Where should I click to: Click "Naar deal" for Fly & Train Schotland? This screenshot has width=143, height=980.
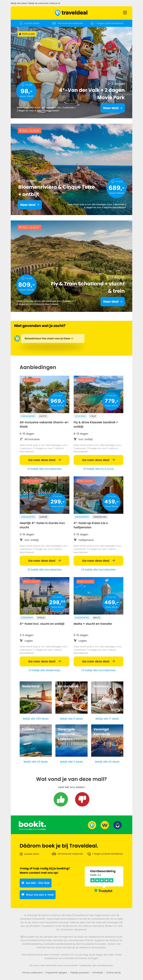(113, 301)
